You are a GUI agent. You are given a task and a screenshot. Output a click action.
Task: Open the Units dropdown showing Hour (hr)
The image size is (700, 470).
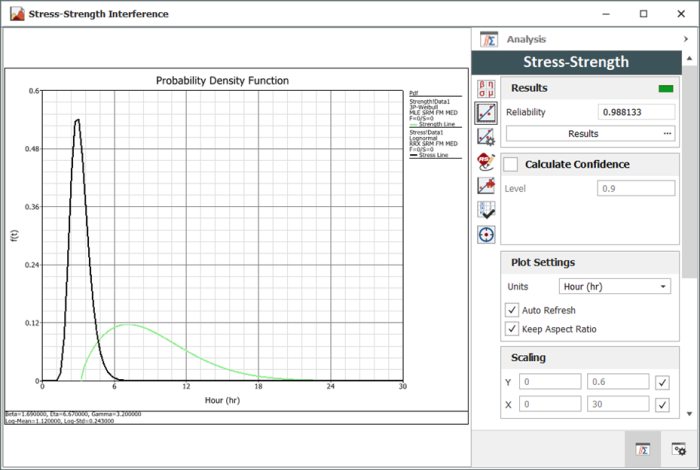615,287
